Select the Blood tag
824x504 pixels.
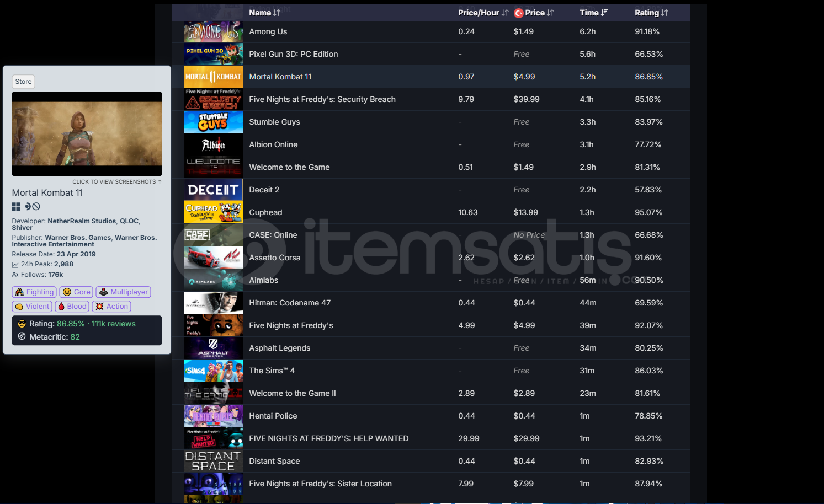pos(72,307)
